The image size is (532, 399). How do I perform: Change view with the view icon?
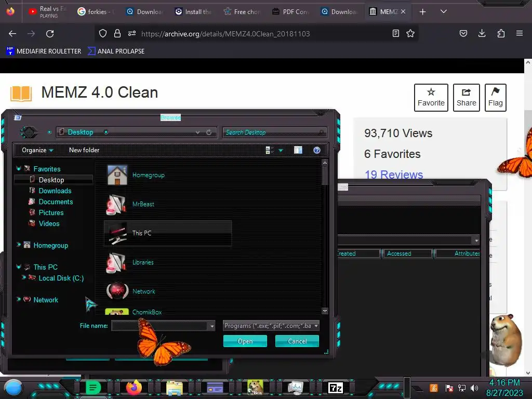[270, 150]
